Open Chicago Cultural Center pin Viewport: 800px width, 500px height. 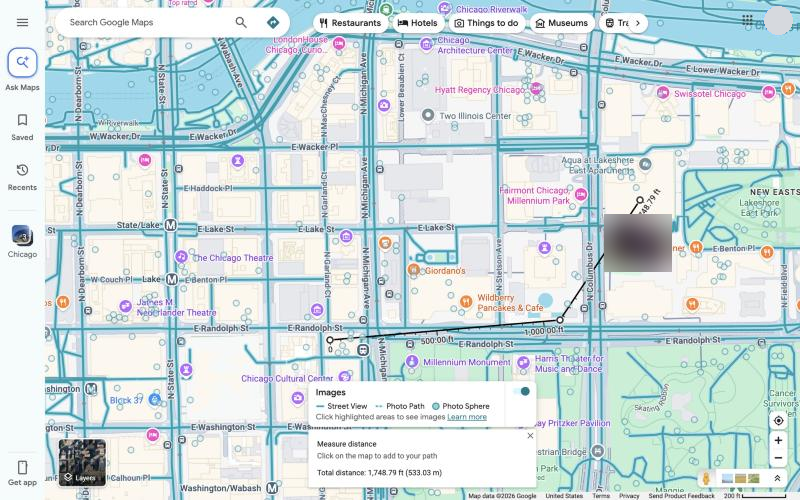coord(344,377)
